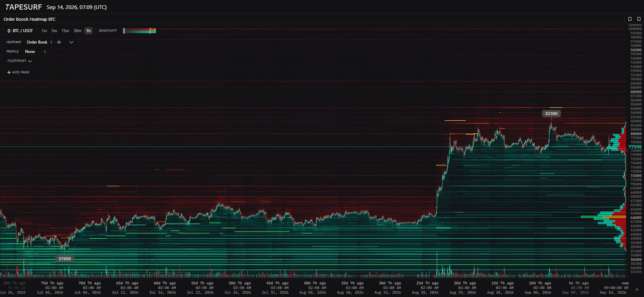Switch to the 1m timeframe
The height and width of the screenshot is (297, 644).
(x=44, y=31)
